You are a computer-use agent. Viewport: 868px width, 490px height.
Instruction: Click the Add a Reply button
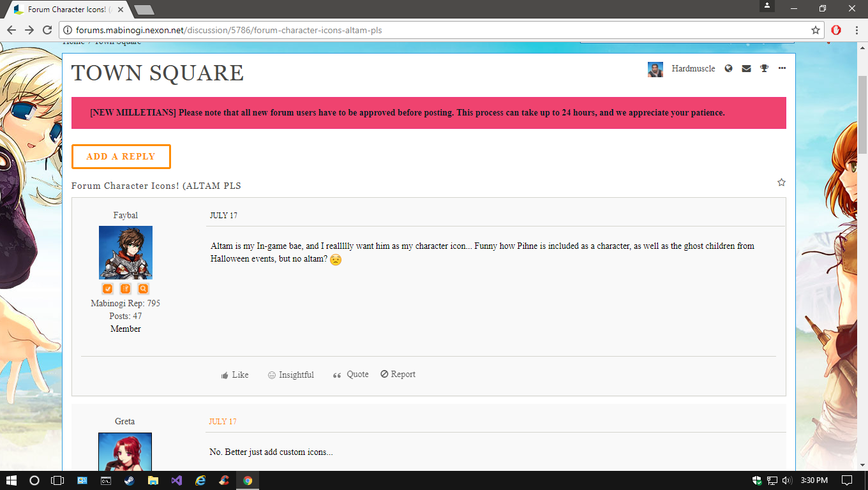121,157
